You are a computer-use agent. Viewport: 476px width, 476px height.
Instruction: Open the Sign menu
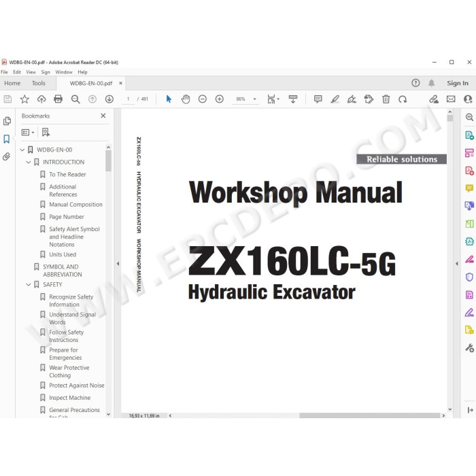click(x=46, y=72)
